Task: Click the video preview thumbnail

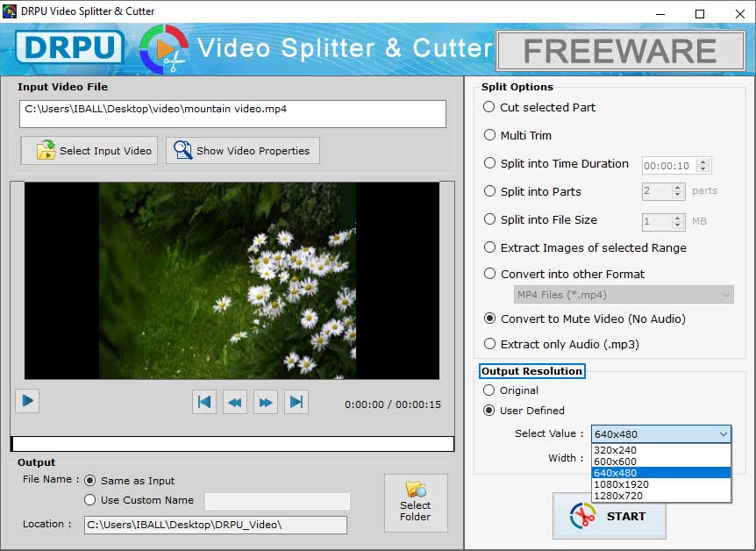Action: tap(232, 281)
